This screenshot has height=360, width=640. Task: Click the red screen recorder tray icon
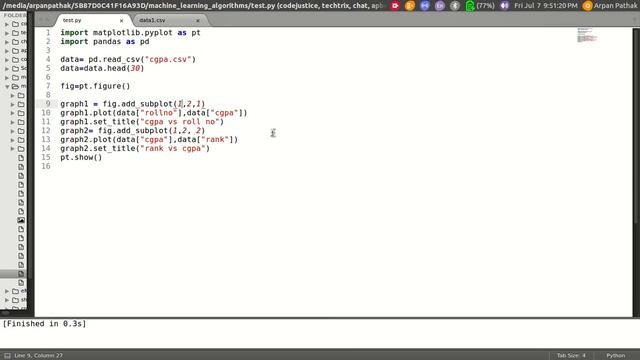[x=395, y=6]
